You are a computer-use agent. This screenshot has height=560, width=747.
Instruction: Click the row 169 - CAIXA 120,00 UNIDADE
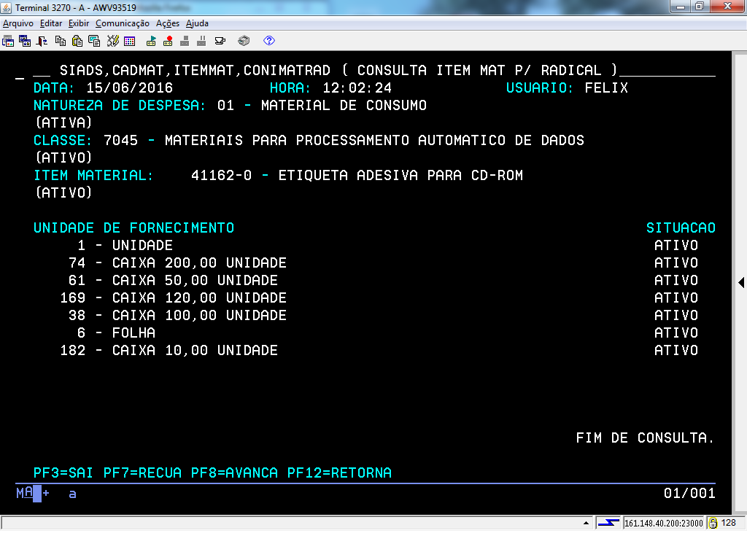(x=173, y=298)
